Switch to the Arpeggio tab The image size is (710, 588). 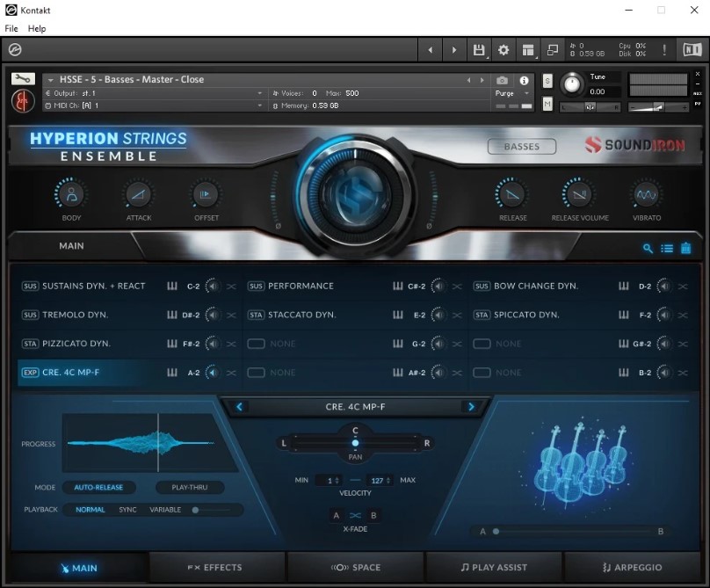coord(632,567)
